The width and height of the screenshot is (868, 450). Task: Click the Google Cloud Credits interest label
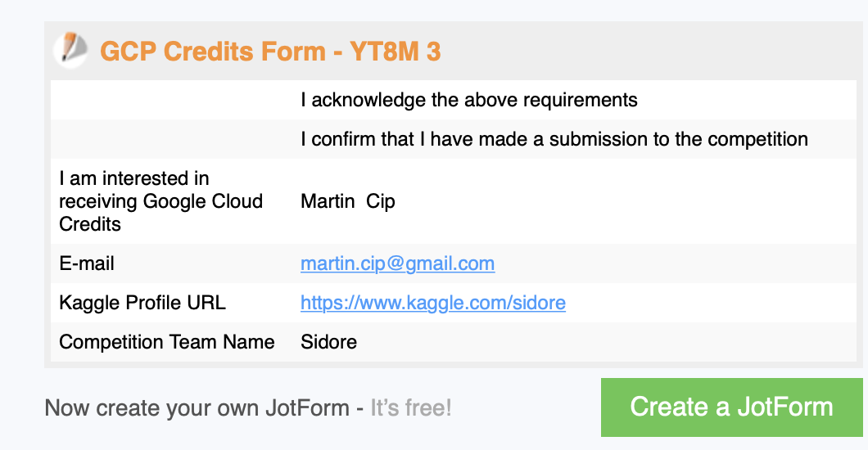click(x=160, y=201)
